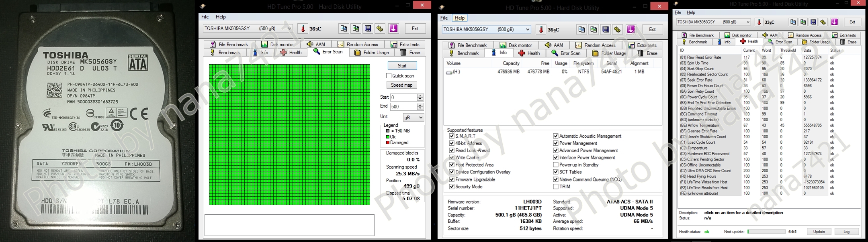Select Erase tab in Health window

(848, 42)
